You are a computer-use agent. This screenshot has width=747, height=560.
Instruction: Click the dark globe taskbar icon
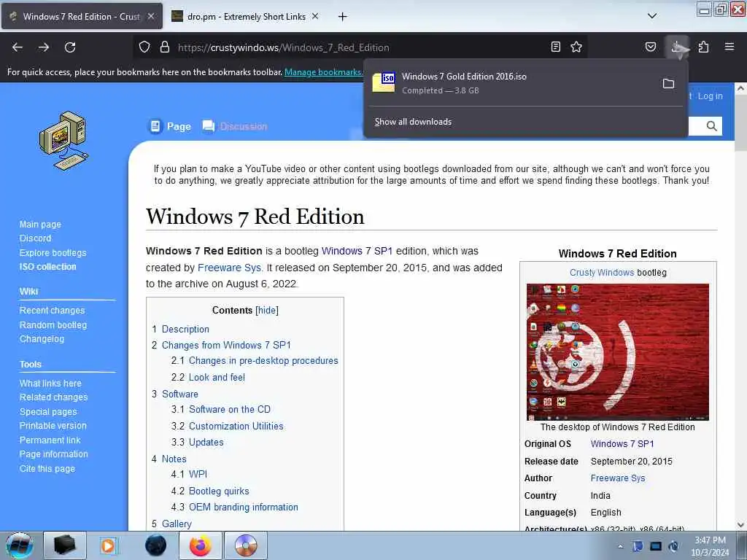156,545
